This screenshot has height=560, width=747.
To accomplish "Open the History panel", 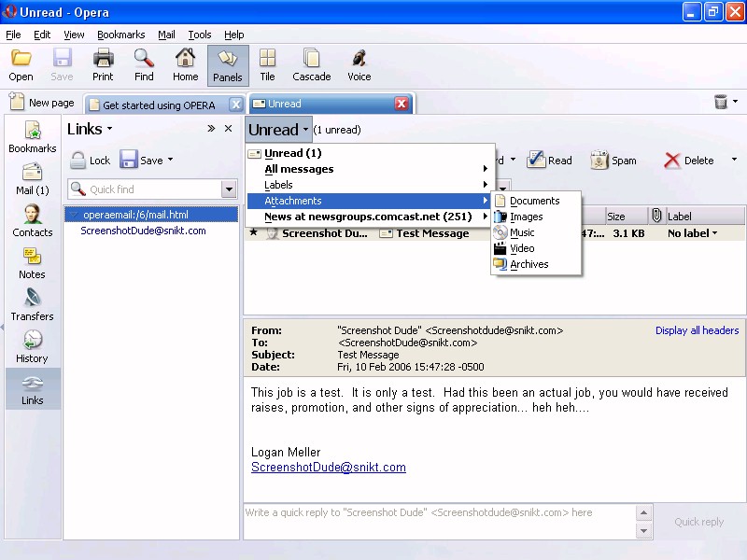I will (32, 347).
